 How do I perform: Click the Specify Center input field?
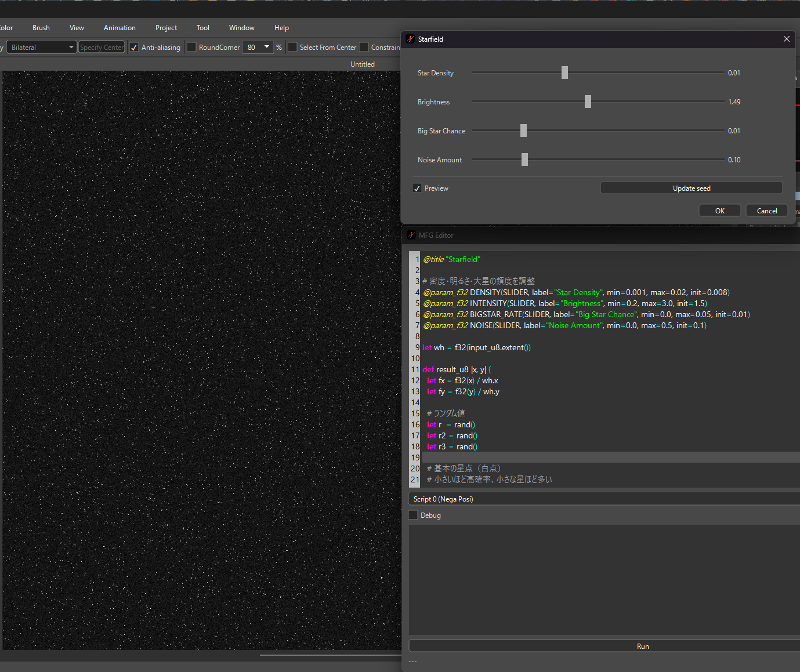pos(102,48)
